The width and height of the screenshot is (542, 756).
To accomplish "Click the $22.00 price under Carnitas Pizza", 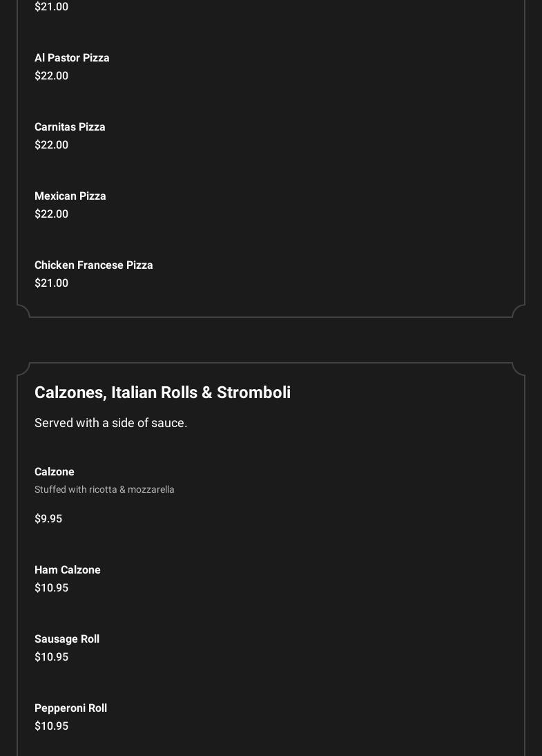I will pyautogui.click(x=51, y=145).
